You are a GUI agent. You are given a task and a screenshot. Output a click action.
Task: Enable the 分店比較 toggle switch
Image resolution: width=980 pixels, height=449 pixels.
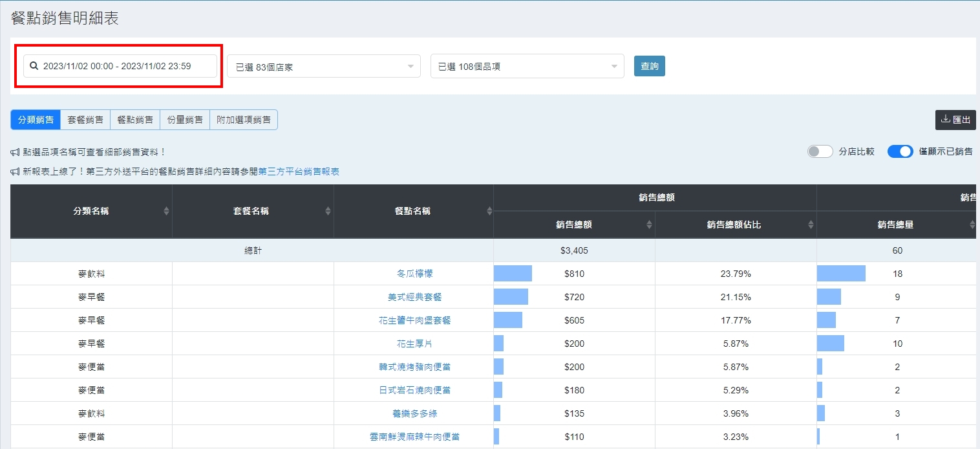point(820,151)
